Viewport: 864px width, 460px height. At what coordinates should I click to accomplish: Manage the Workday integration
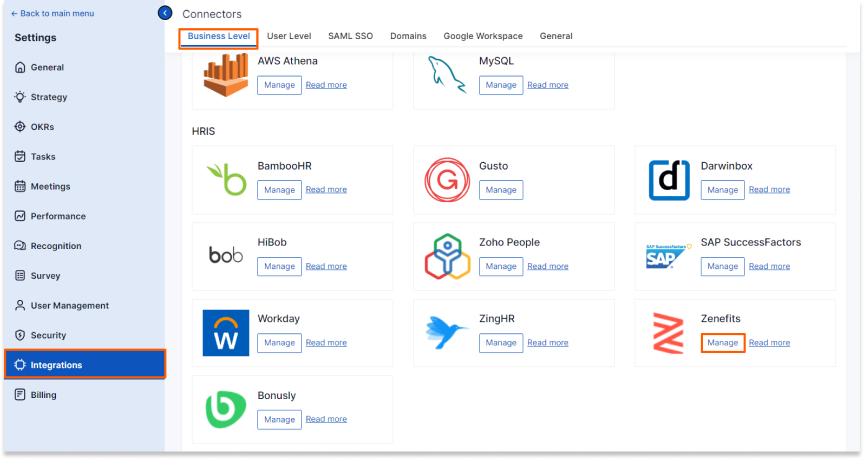(x=279, y=343)
